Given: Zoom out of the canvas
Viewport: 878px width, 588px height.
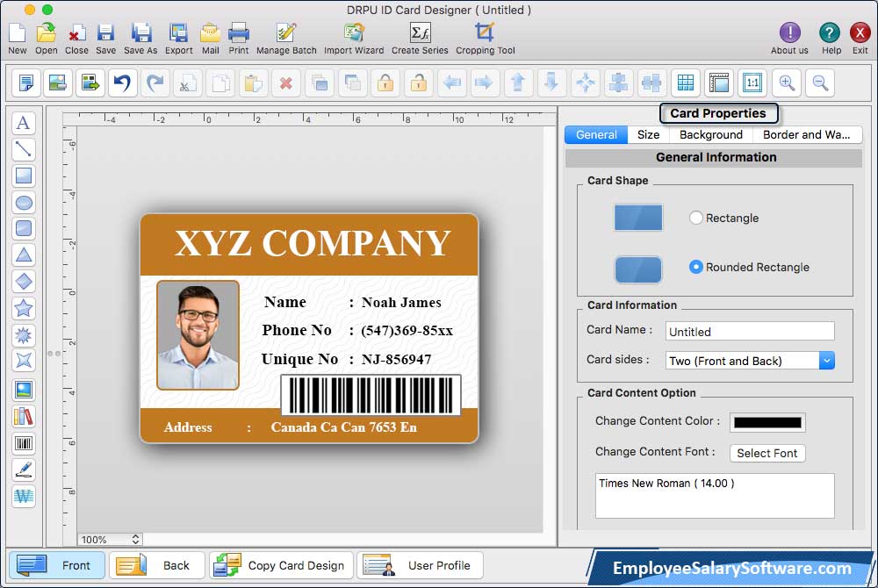Looking at the screenshot, I should pos(820,82).
